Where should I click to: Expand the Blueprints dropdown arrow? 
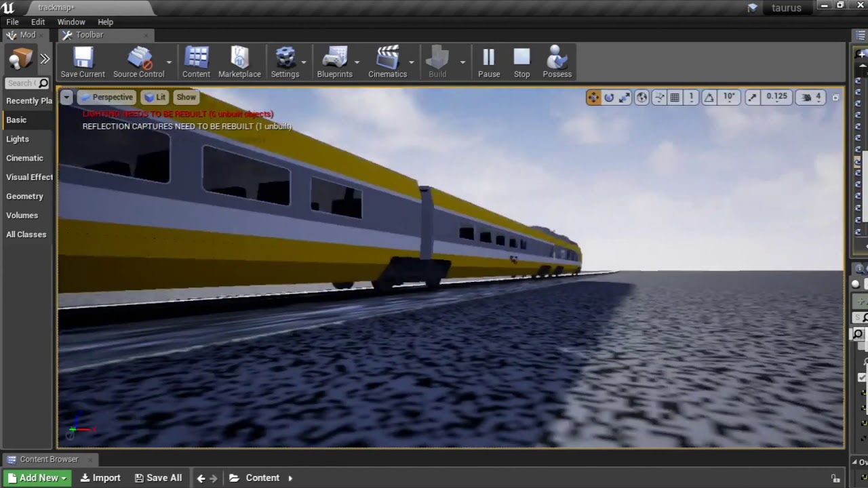tap(358, 62)
